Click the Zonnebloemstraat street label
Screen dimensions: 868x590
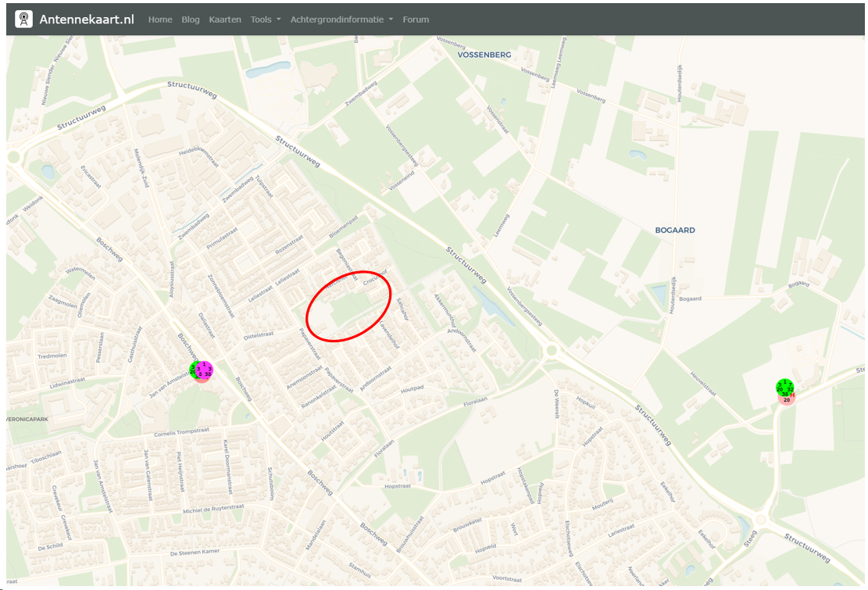(220, 296)
